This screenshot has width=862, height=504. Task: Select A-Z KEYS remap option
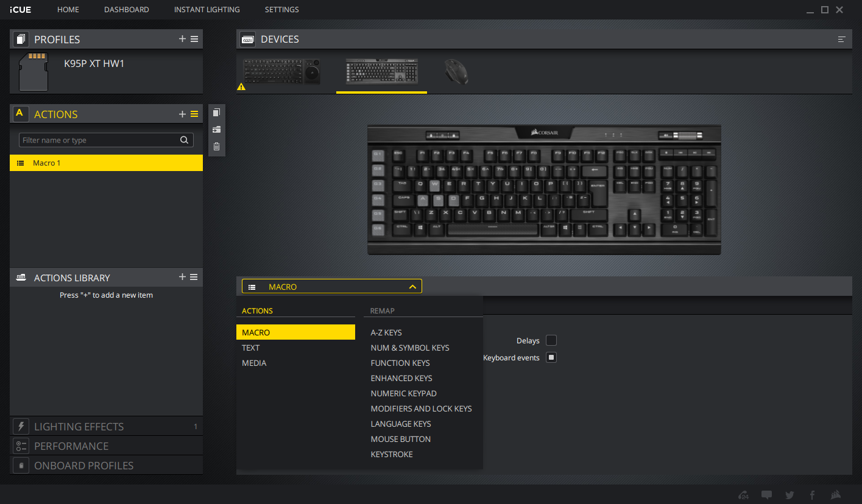[386, 332]
